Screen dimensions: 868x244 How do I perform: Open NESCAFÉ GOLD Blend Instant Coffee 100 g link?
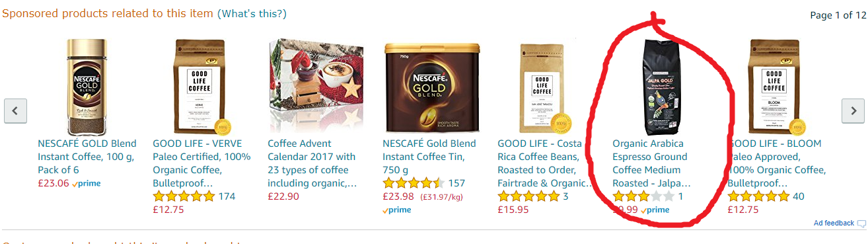click(x=87, y=157)
